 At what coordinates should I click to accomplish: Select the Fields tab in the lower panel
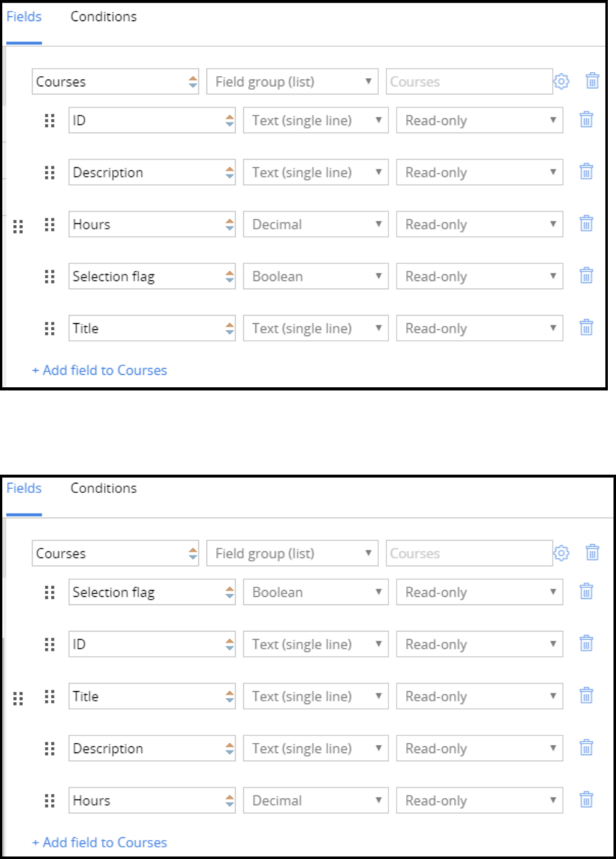click(x=24, y=488)
